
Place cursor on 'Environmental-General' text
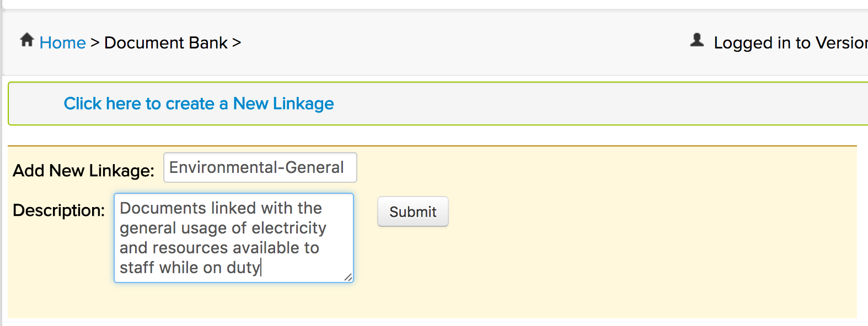(256, 167)
